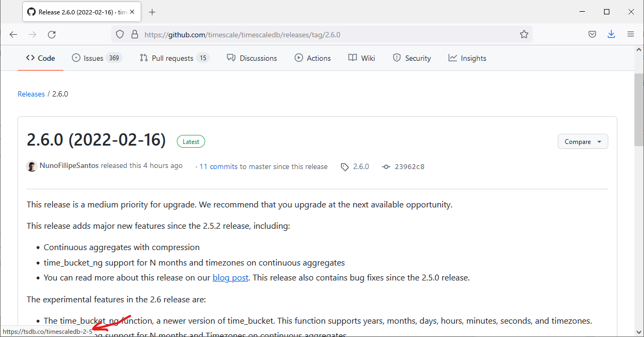Bookmark this page with the star icon
644x337 pixels.
pos(524,34)
